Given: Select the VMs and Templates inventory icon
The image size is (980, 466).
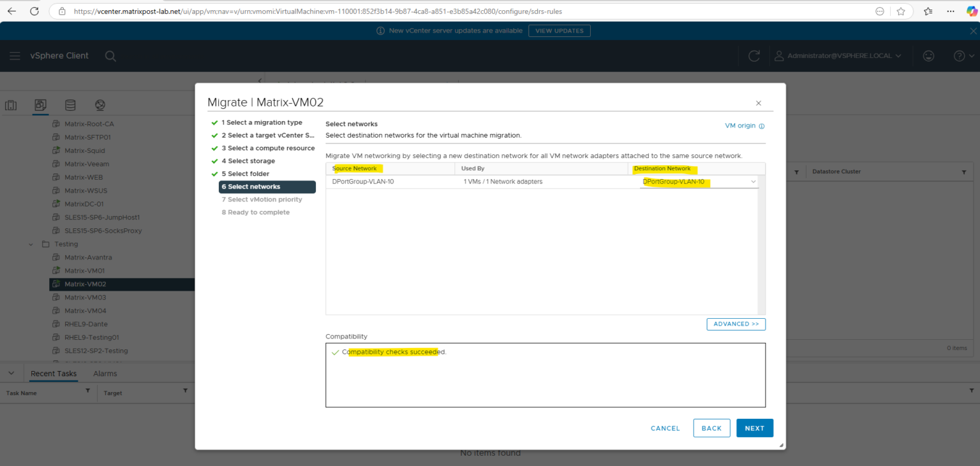Looking at the screenshot, I should (40, 105).
